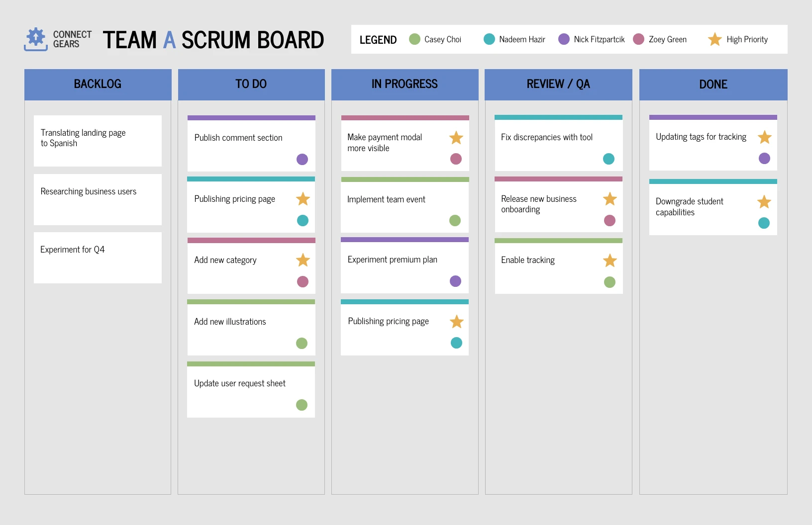Screen dimensions: 812x525
Task: Select Casey Choi green dot in legend
Action: pos(414,39)
